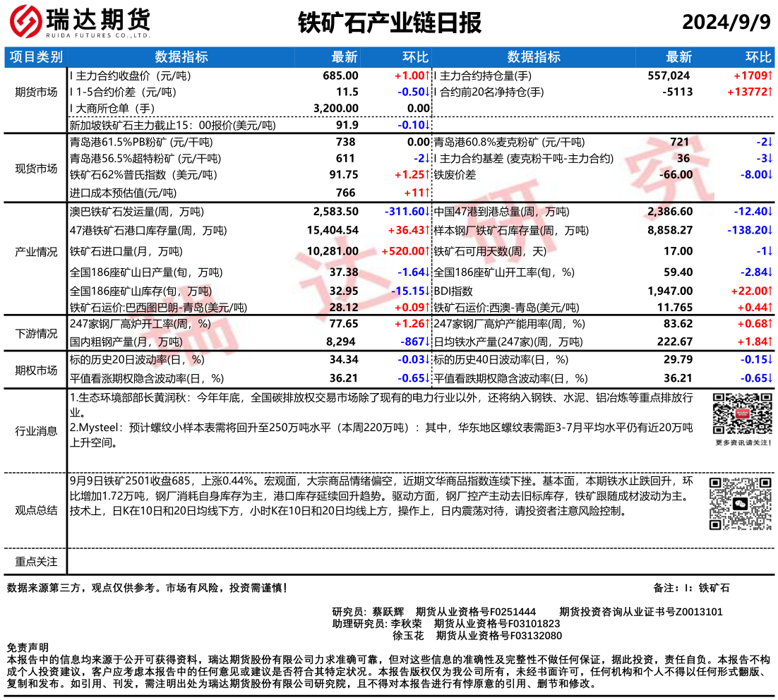Click the 行业消息 section label
This screenshot has height=700, width=778.
click(36, 430)
